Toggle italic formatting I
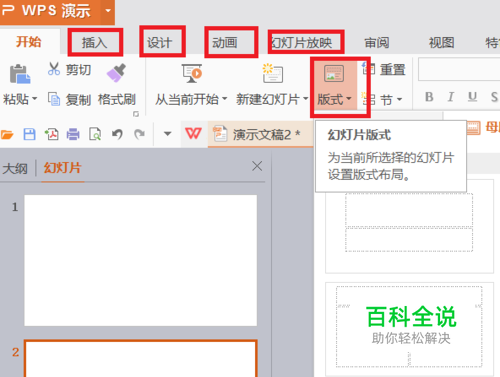500x377 pixels. coord(451,97)
